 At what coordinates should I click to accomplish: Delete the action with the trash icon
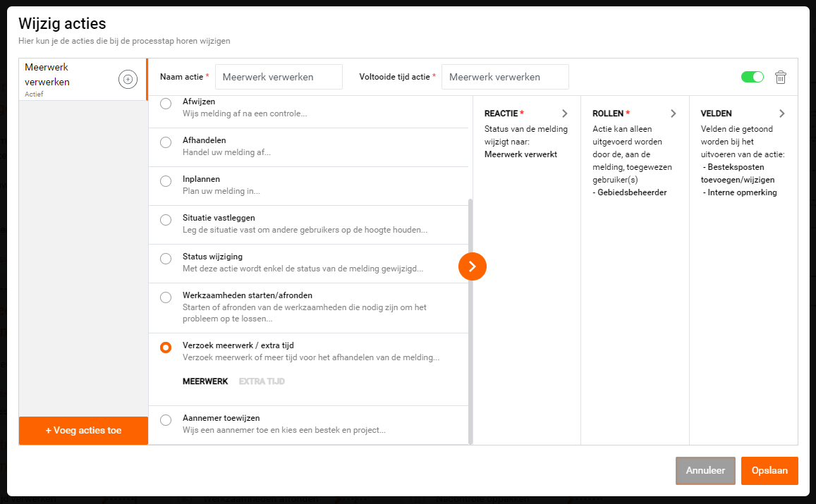(x=780, y=77)
